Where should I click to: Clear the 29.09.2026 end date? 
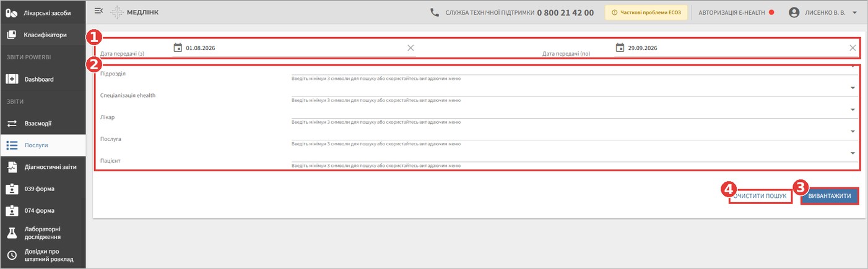click(x=853, y=48)
